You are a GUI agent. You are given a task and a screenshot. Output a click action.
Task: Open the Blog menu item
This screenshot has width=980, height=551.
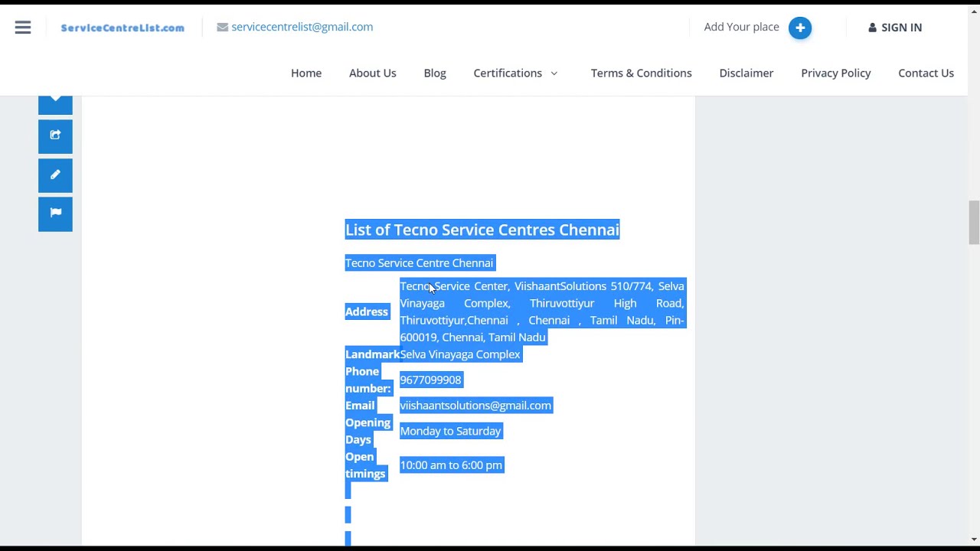click(435, 73)
